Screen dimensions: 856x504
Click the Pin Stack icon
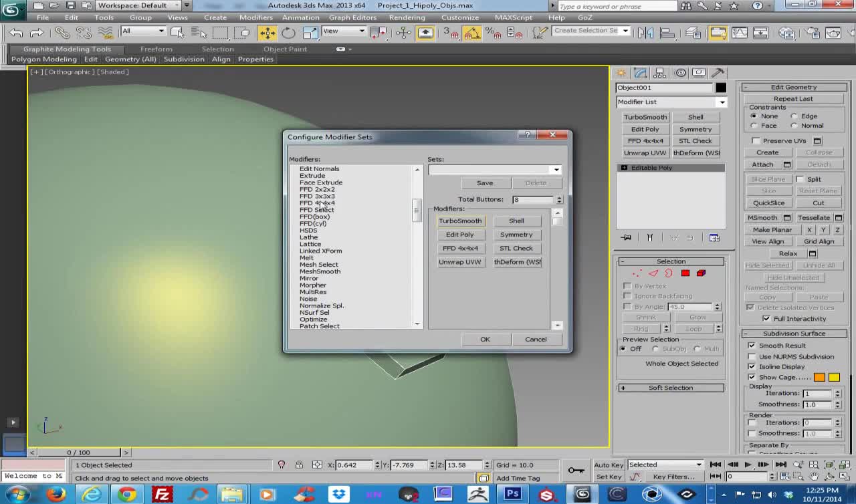626,238
